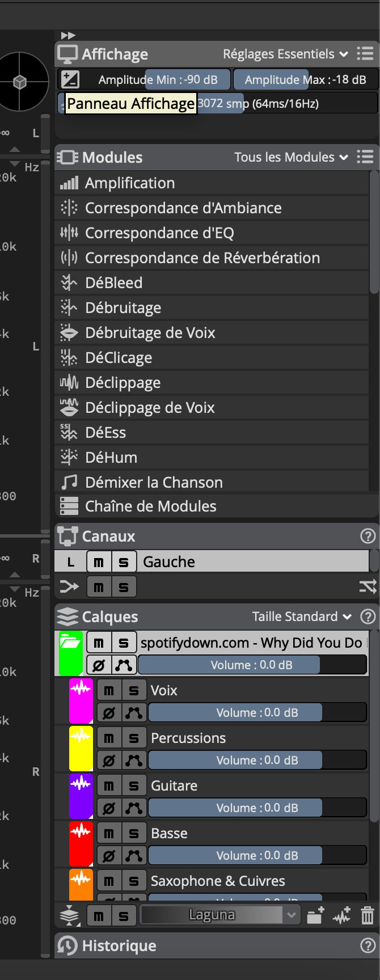380x980 pixels.
Task: Click the Canaux panel help icon
Action: pyautogui.click(x=368, y=536)
